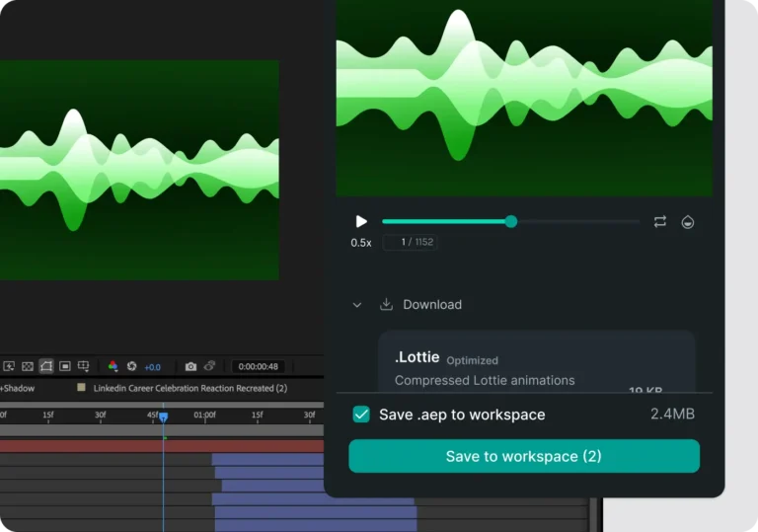Click 01:00f mark on time ruler
This screenshot has width=758, height=532.
tap(204, 415)
